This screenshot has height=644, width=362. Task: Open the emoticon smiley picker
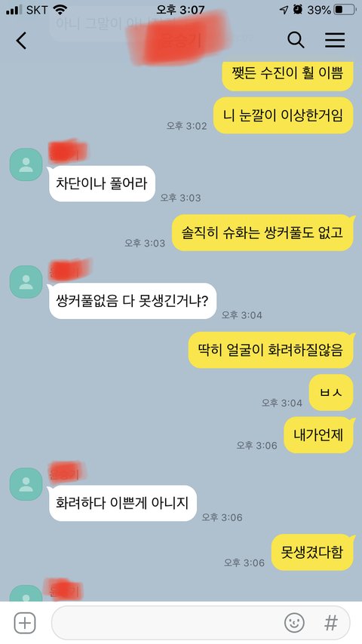[x=294, y=623]
